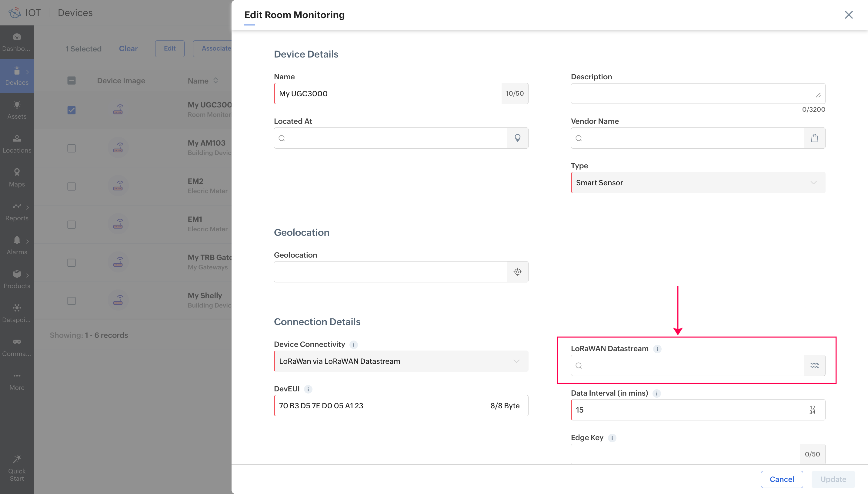Go to Alarms in the sidebar
This screenshot has height=494, width=868.
[17, 246]
